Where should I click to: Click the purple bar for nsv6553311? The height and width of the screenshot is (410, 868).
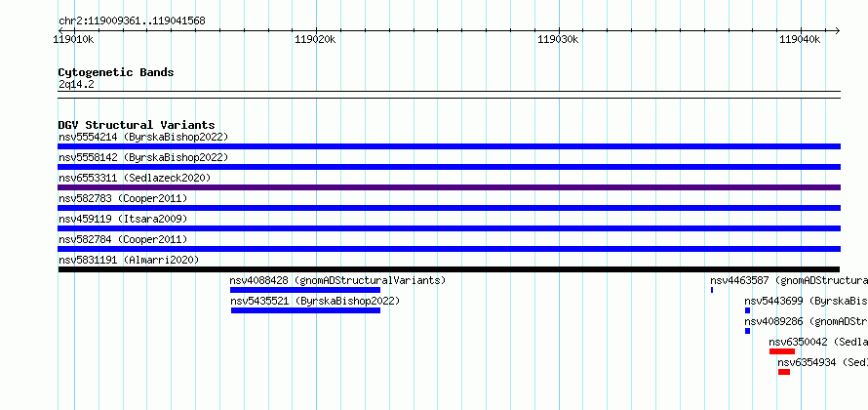[449, 187]
